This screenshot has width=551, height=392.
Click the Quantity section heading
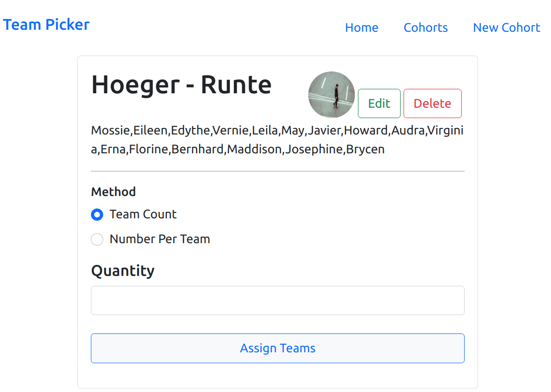coord(123,270)
